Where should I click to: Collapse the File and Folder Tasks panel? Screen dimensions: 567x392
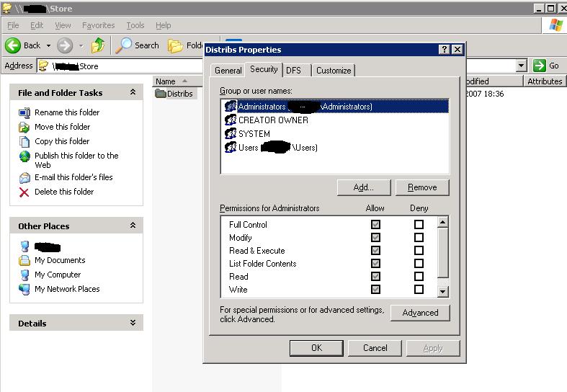coord(133,92)
